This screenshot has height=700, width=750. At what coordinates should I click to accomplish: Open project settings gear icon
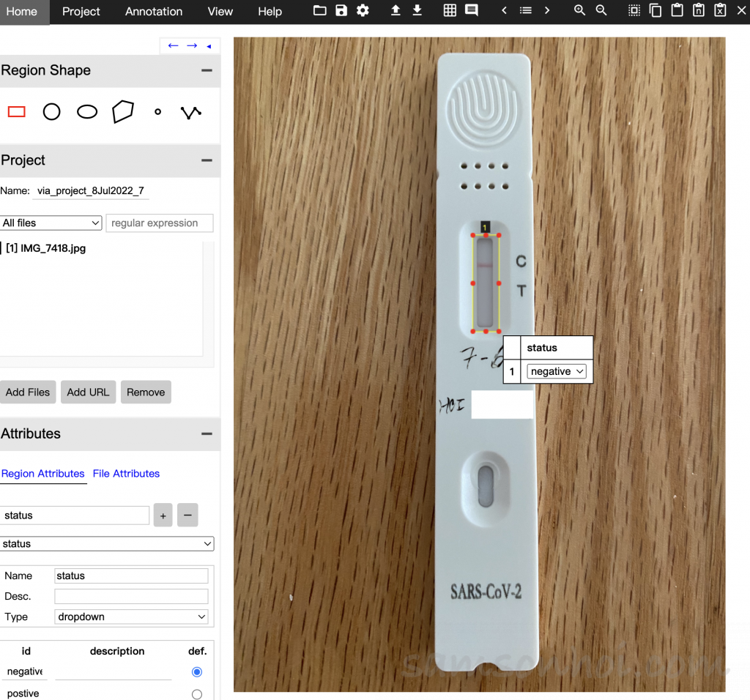point(363,10)
